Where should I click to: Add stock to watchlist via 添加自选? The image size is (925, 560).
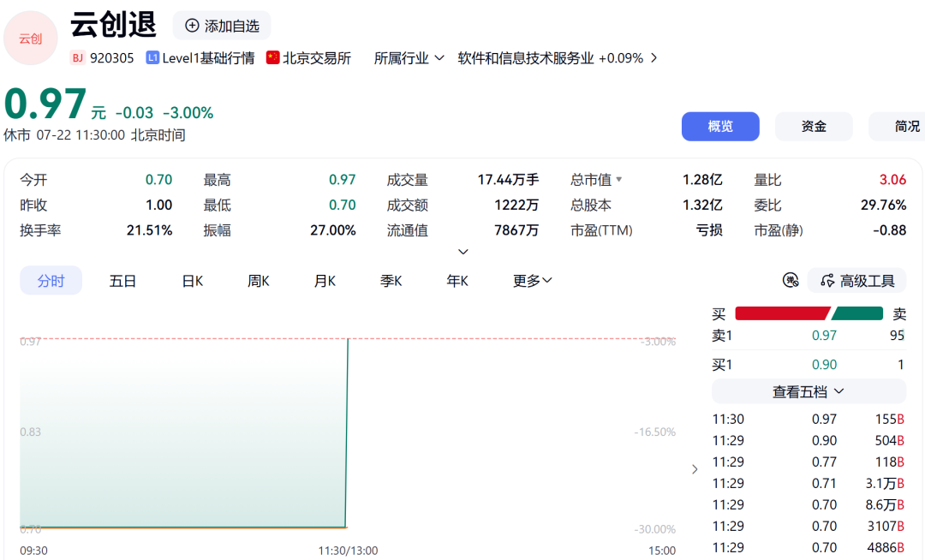222,26
